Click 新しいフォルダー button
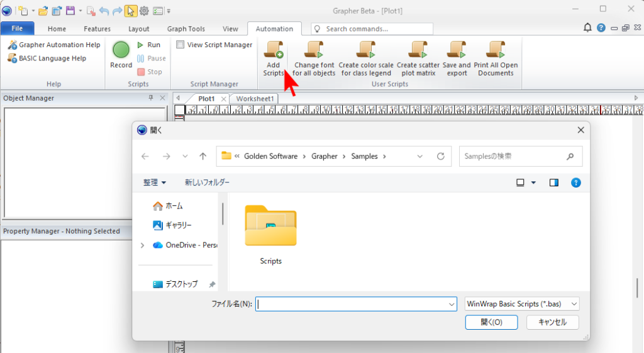Screen dimensions: 644x353 click(x=207, y=182)
